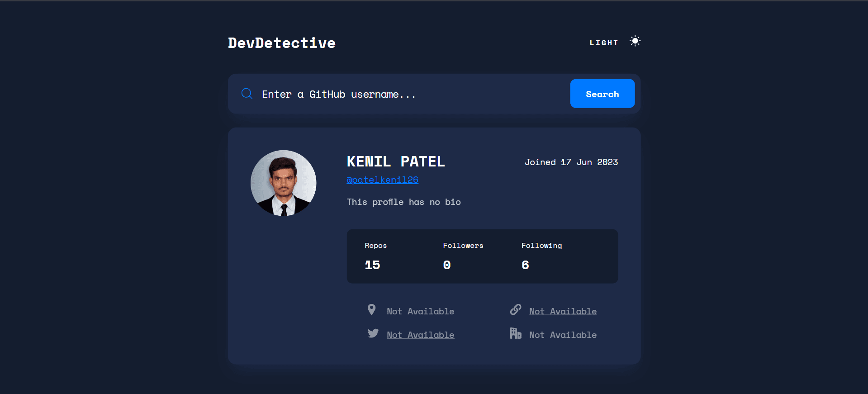Click the DevDetective title

click(x=282, y=43)
